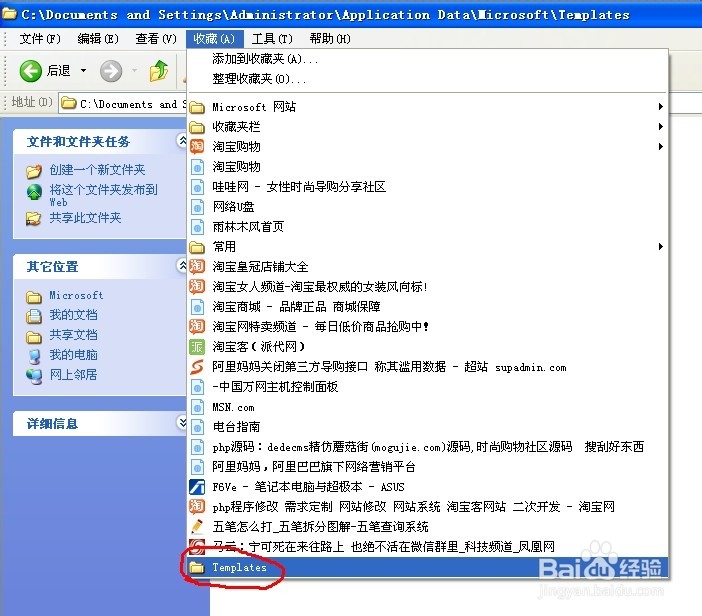This screenshot has height=616, width=702.
Task: Click the new-folder icon beside 创建一个新文件夹
Action: coord(34,171)
